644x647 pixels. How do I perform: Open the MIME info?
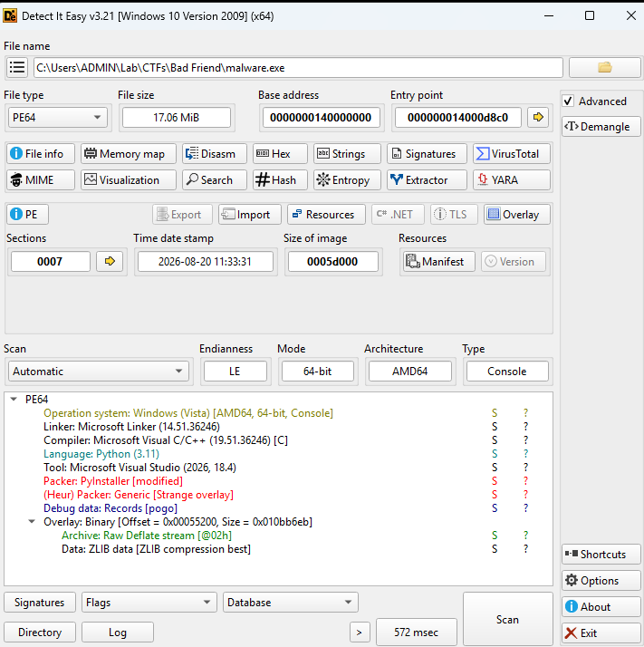click(x=41, y=180)
